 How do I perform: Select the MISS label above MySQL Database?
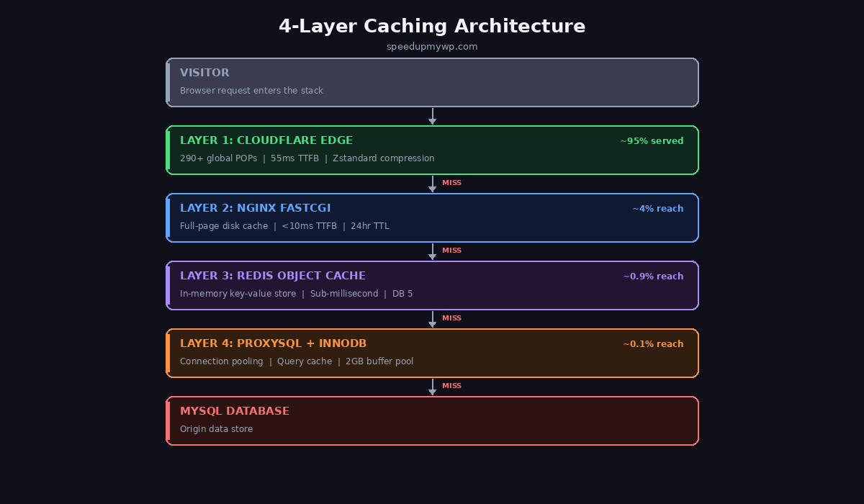pyautogui.click(x=452, y=385)
